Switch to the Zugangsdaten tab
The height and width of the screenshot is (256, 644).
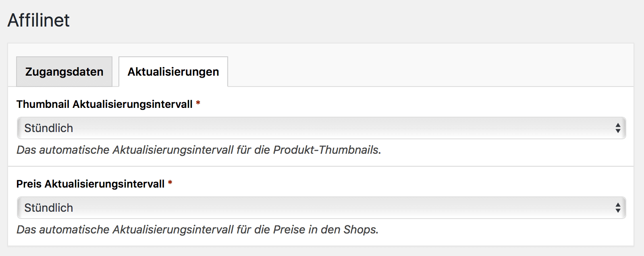click(x=64, y=71)
